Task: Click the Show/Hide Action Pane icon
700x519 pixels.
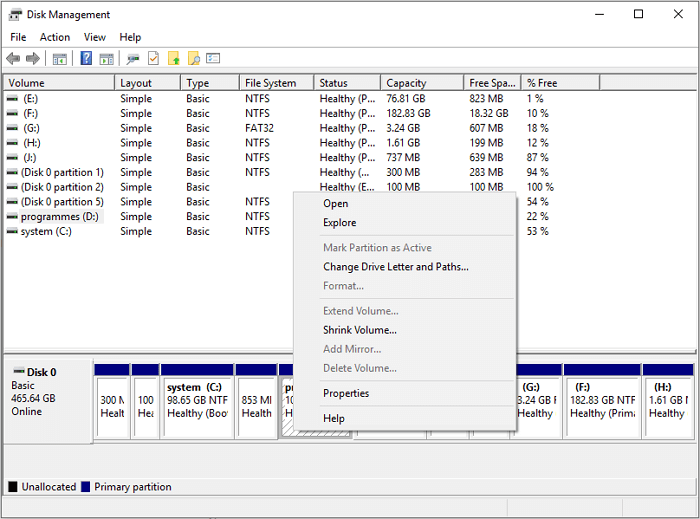Action: (x=106, y=59)
